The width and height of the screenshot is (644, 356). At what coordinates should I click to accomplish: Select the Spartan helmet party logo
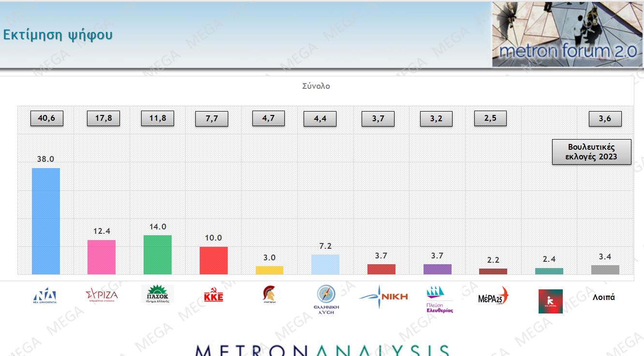click(269, 294)
